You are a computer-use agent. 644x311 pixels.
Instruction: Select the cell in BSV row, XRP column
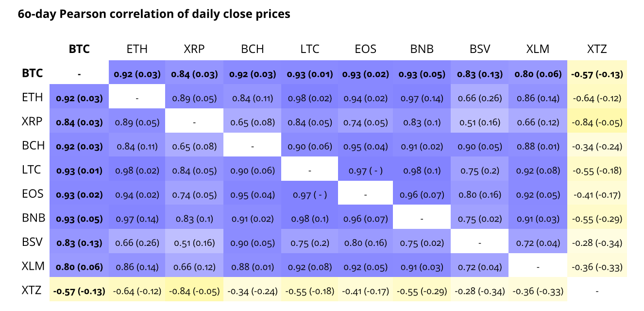coord(194,243)
